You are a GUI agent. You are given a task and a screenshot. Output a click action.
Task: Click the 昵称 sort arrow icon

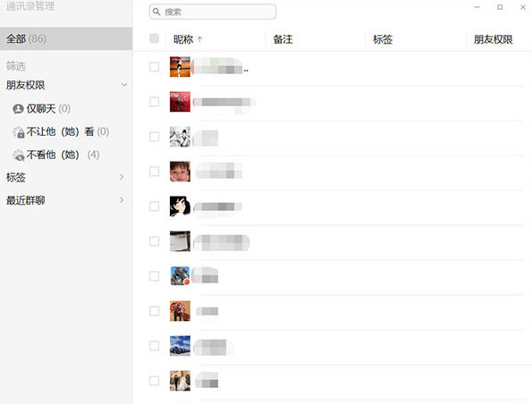point(200,39)
